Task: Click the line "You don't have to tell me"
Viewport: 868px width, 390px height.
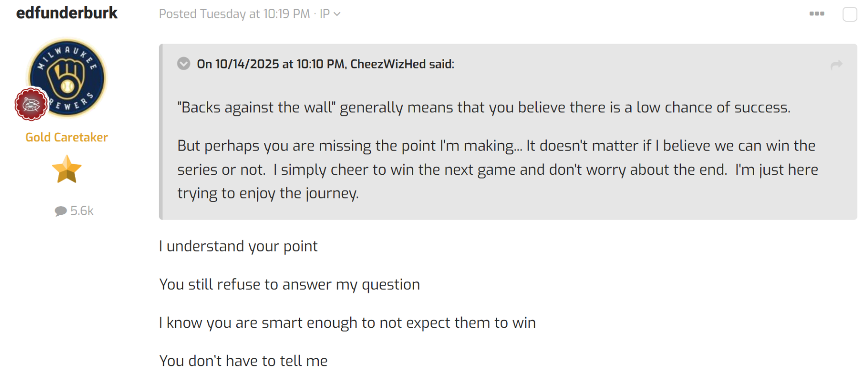Action: [x=244, y=361]
